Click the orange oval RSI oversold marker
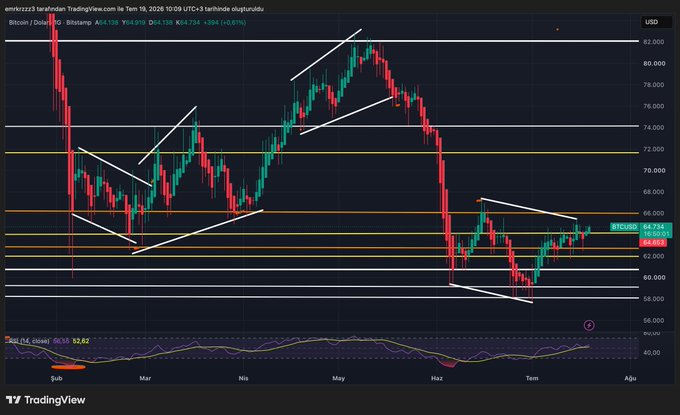 69,367
